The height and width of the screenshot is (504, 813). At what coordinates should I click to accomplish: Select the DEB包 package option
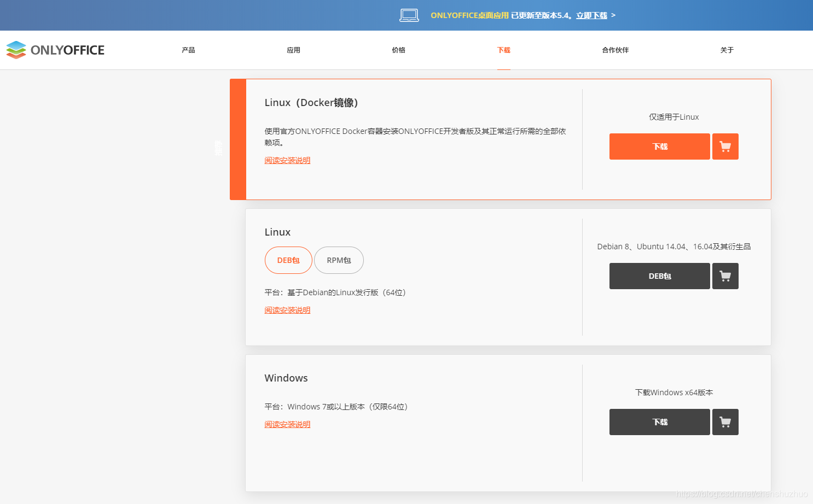(288, 260)
